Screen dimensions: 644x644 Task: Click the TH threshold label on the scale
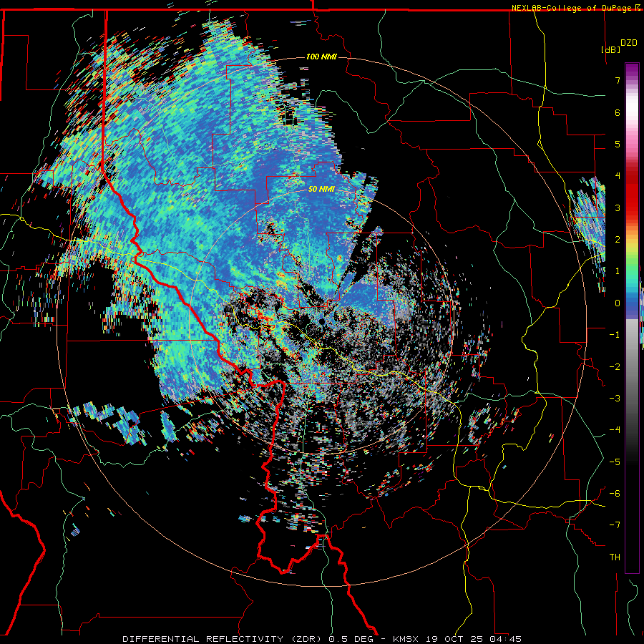point(615,557)
